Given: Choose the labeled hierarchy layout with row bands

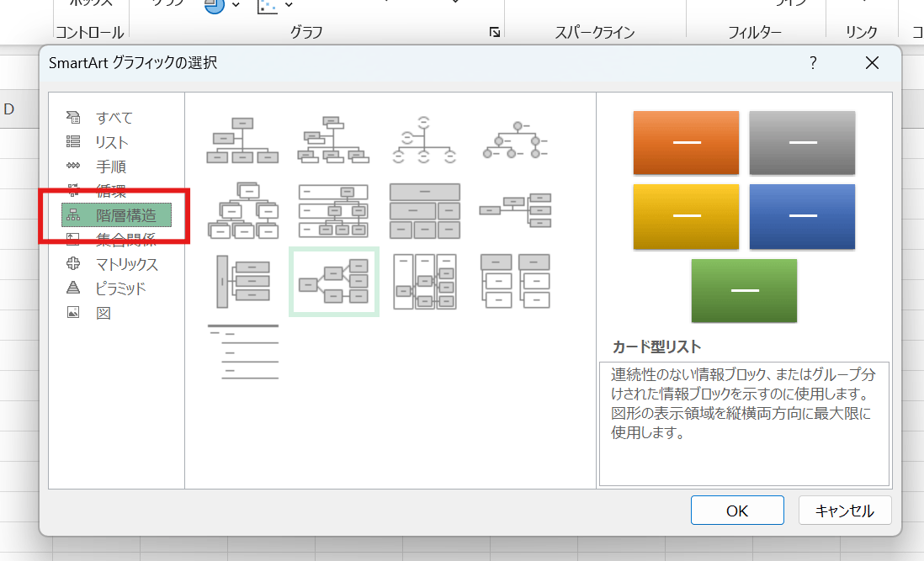Looking at the screenshot, I should click(333, 211).
